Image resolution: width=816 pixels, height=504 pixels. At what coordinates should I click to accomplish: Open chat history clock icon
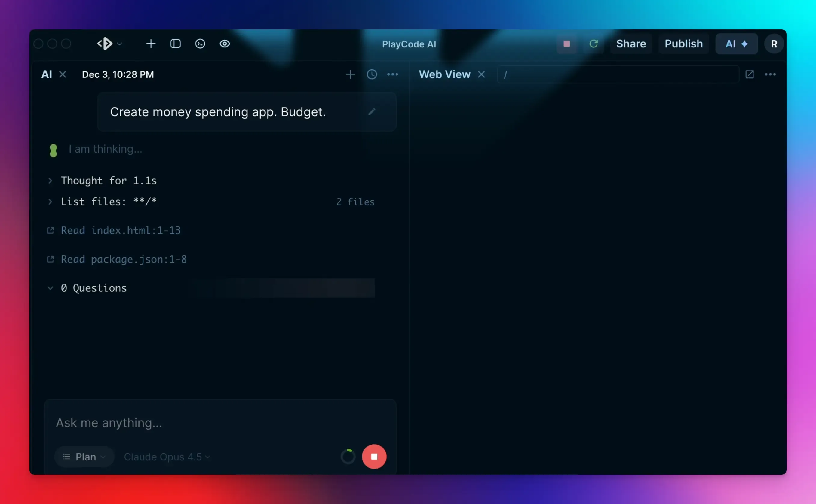point(372,74)
